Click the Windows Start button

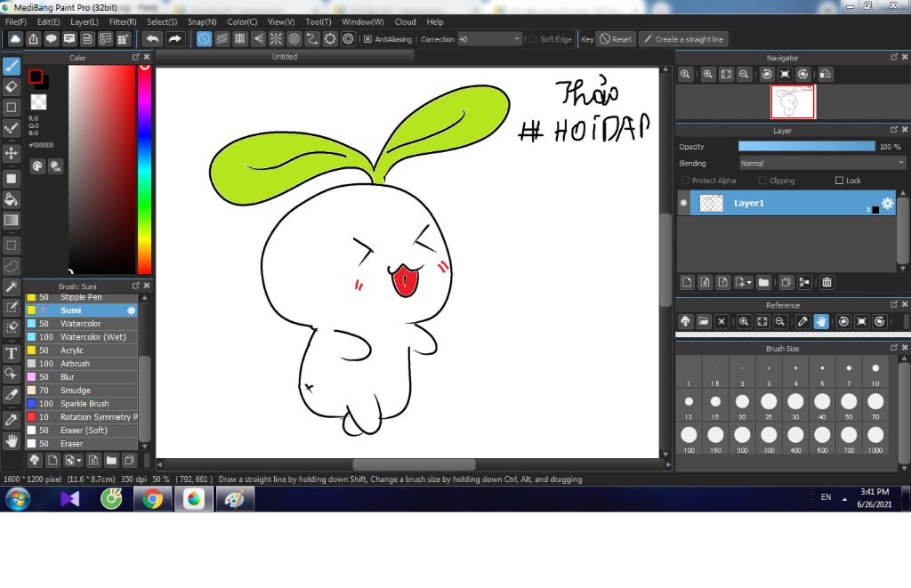(x=18, y=499)
